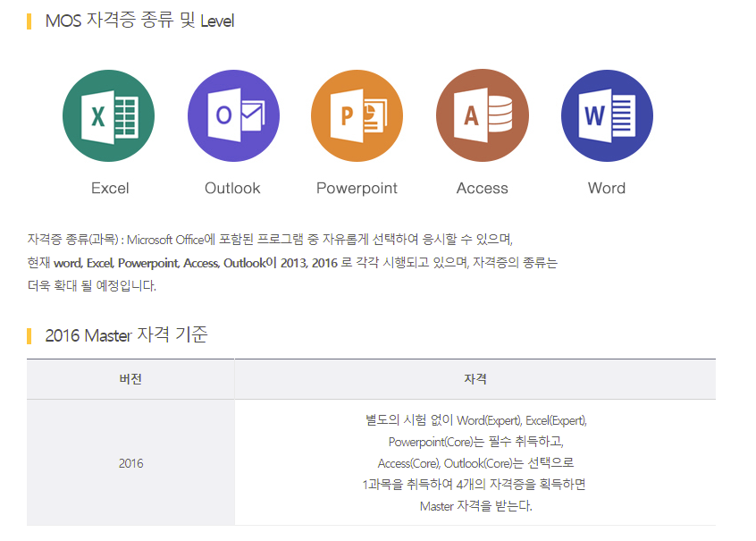Click the Outlook label text
This screenshot has width=756, height=541.
[x=232, y=188]
